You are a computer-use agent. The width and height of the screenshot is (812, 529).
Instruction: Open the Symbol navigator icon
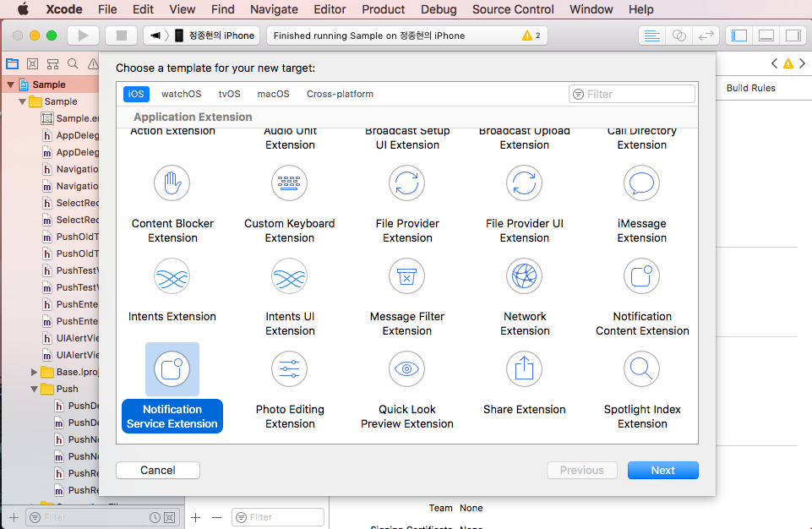pyautogui.click(x=53, y=63)
